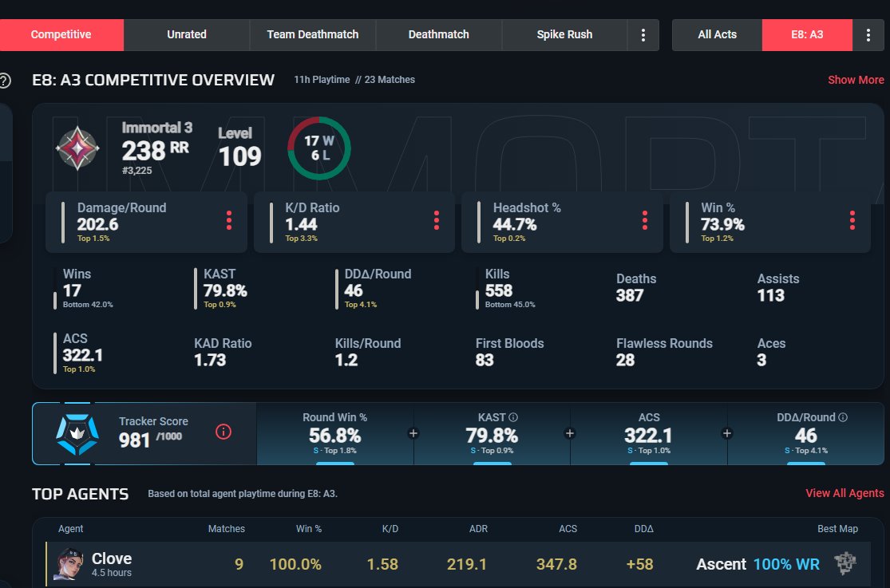Open the Team Deathmatch tab

[x=313, y=34]
